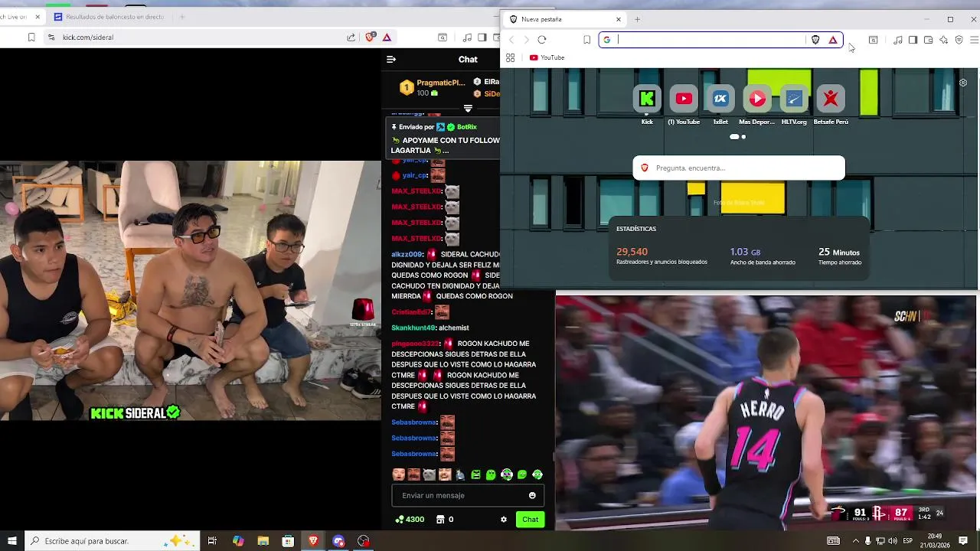Click username Skankhunt49 in chat
This screenshot has height=551, width=980.
click(x=413, y=328)
